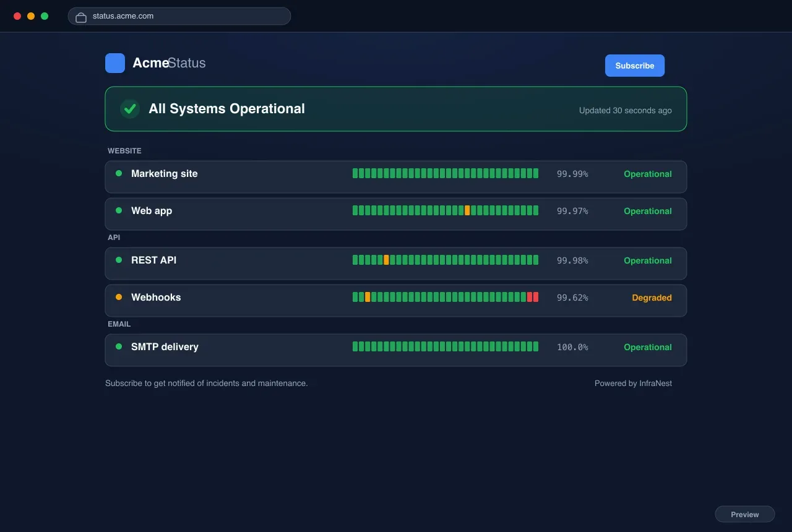The height and width of the screenshot is (532, 792).
Task: Click Webhooks orange status dot
Action: tap(119, 297)
